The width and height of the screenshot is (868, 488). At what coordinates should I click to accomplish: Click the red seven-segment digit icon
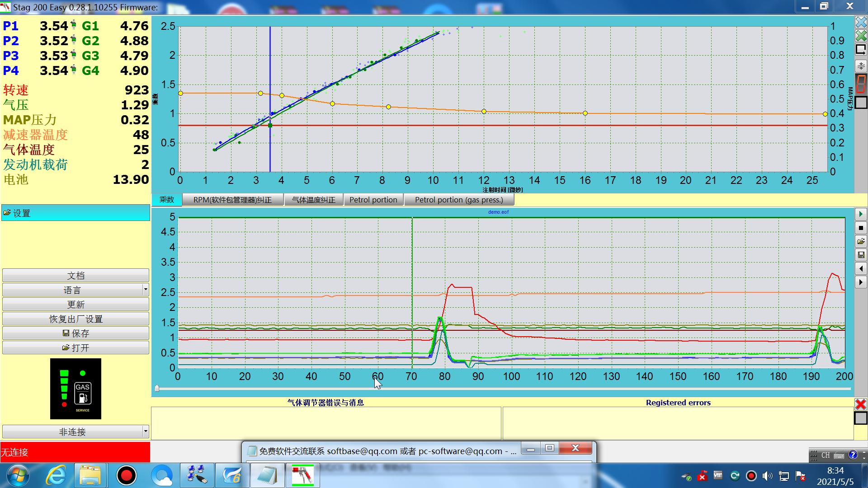click(861, 84)
